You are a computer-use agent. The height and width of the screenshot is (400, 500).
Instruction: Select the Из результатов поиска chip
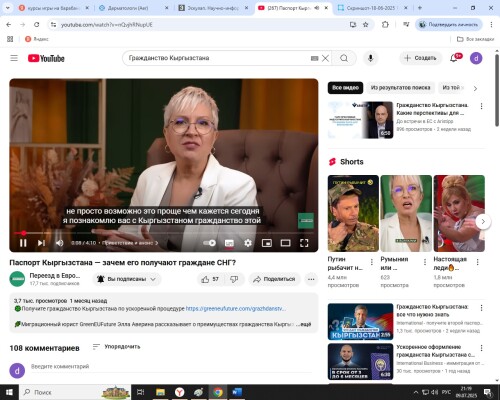pos(400,88)
